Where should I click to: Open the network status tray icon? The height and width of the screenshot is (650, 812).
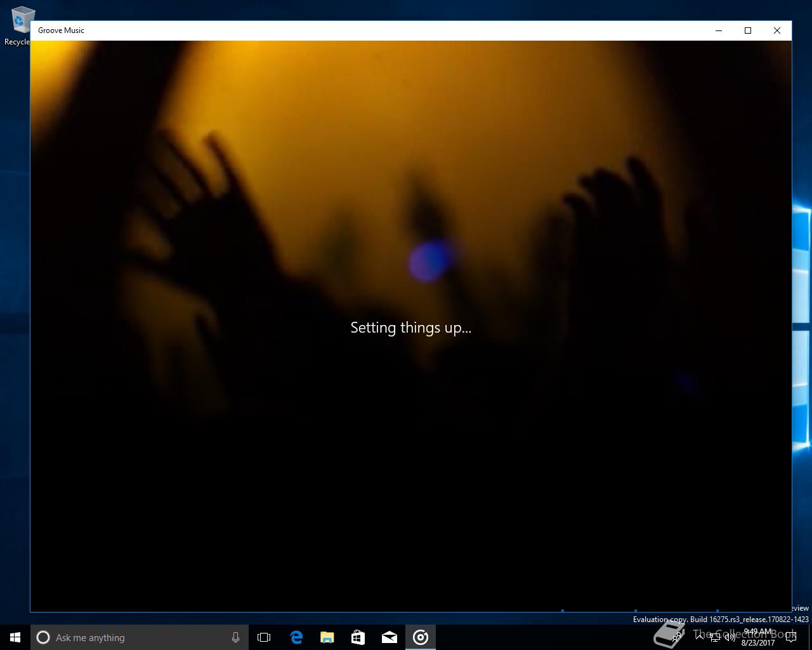pyautogui.click(x=715, y=637)
